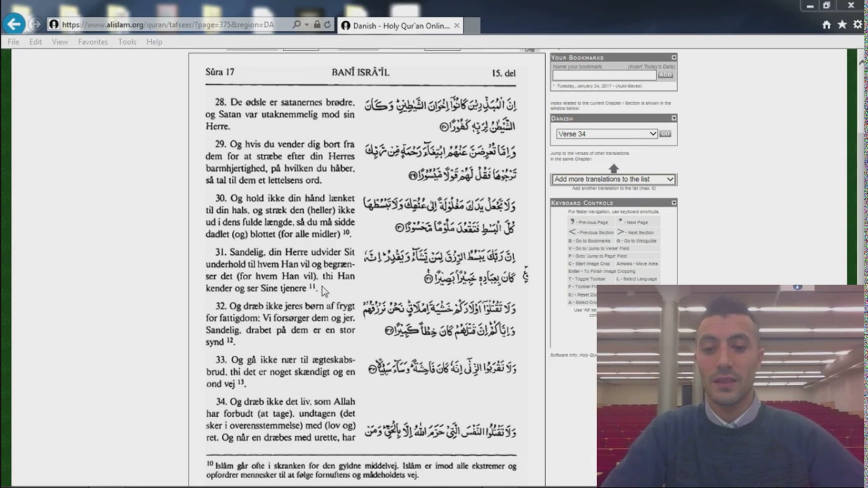Screen dimensions: 868x488
Task: Collapse the Your Bookmarks panel
Action: point(673,58)
